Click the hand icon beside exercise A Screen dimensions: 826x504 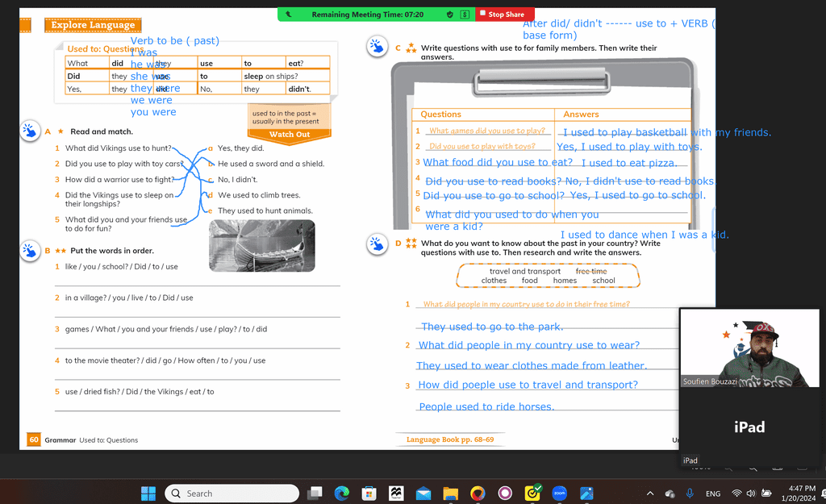pyautogui.click(x=30, y=131)
